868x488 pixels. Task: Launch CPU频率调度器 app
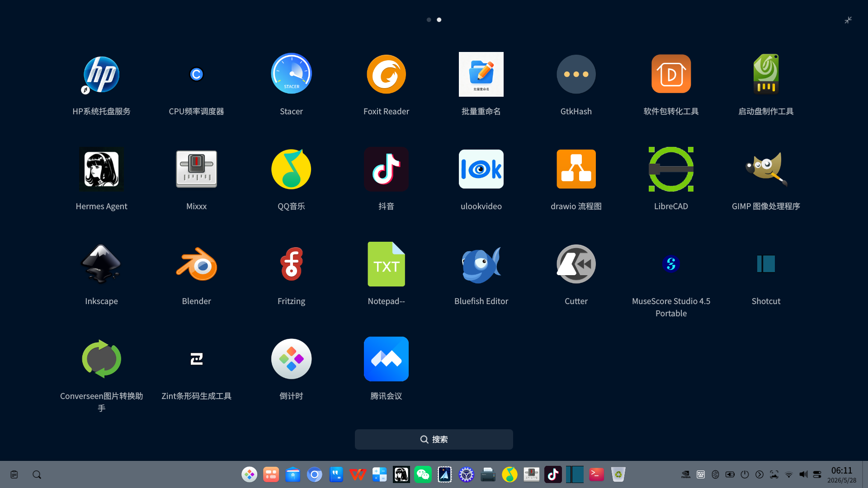[196, 75]
